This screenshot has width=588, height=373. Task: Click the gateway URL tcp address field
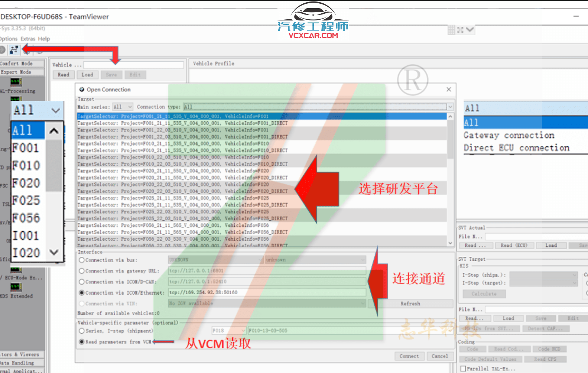[267, 270]
